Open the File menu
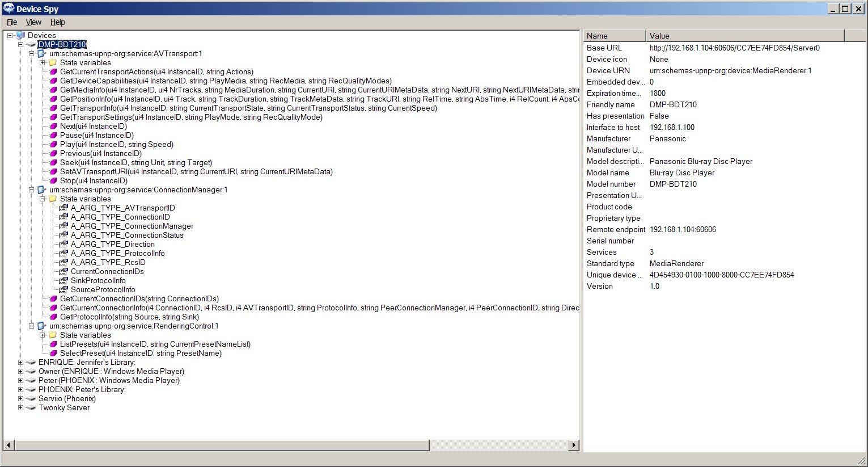Screen dimensions: 868x467 [12, 22]
